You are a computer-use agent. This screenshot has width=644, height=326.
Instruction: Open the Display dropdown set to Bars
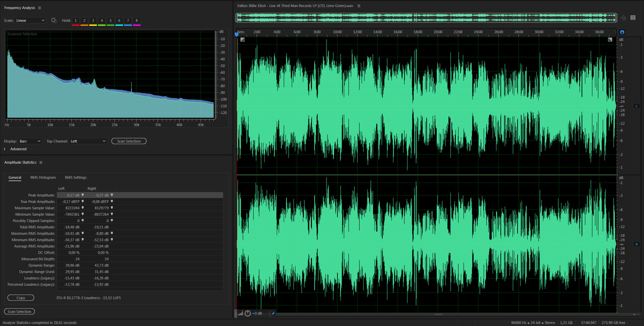30,141
